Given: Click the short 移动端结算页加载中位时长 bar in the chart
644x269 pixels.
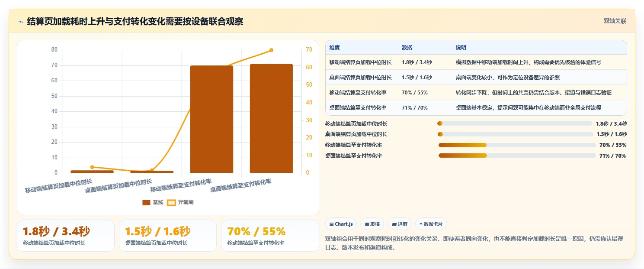Looking at the screenshot, I should 92,172.
